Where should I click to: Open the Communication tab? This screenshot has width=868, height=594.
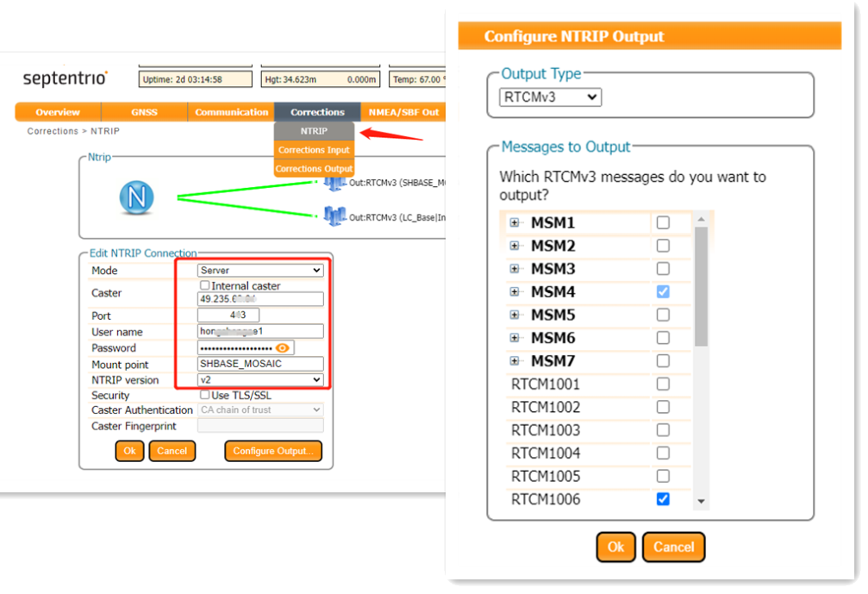tap(231, 112)
